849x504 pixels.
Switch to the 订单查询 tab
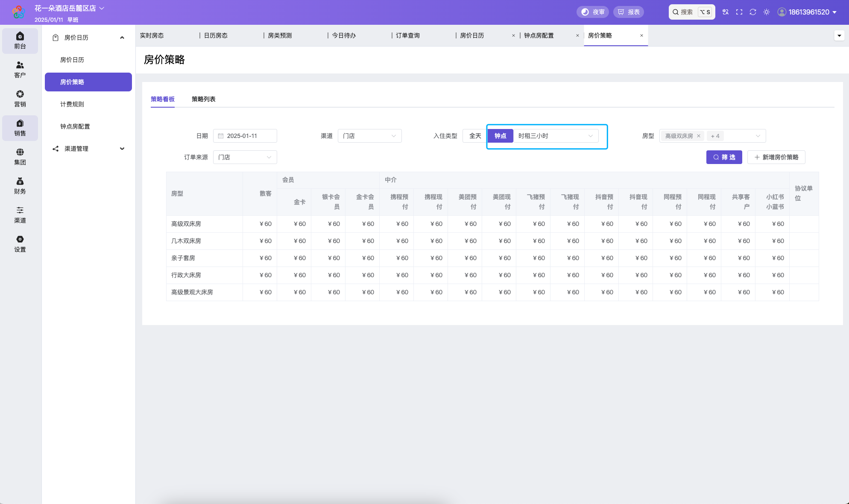408,35
